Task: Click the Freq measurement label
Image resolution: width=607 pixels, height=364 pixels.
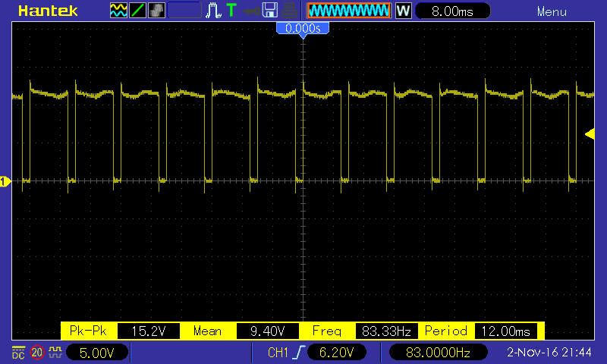Action: click(x=327, y=331)
